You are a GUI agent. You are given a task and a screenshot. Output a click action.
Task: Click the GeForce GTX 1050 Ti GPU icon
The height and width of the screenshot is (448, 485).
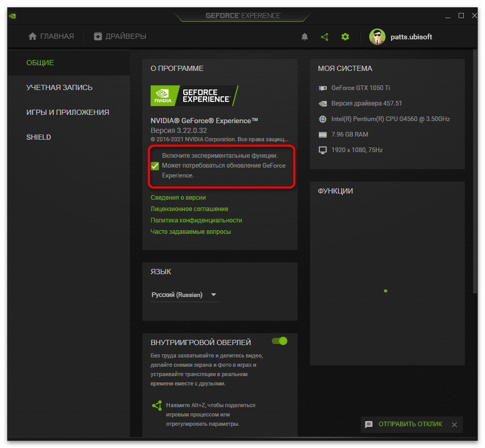click(x=322, y=88)
